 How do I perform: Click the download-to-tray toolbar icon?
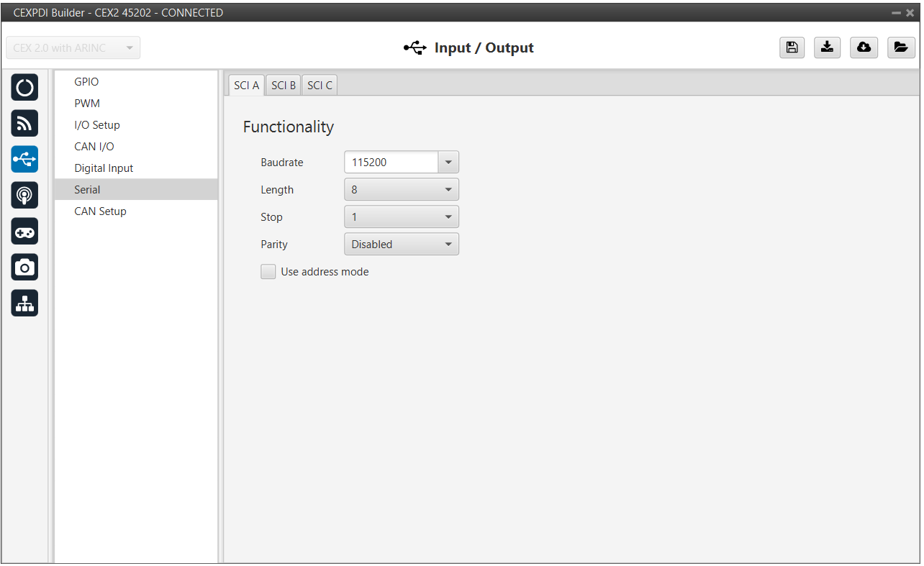tap(828, 47)
